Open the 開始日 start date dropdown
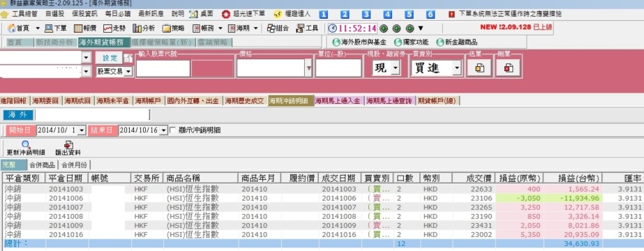 tap(82, 130)
